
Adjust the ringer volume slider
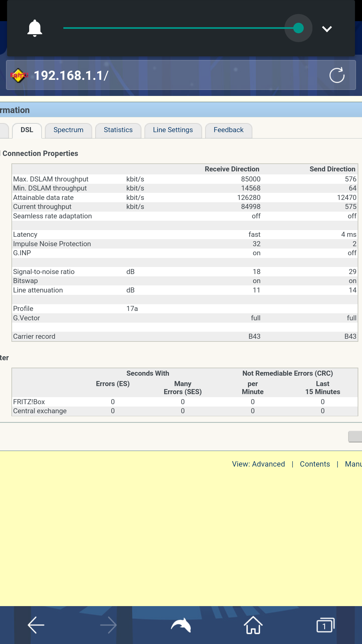click(x=298, y=28)
